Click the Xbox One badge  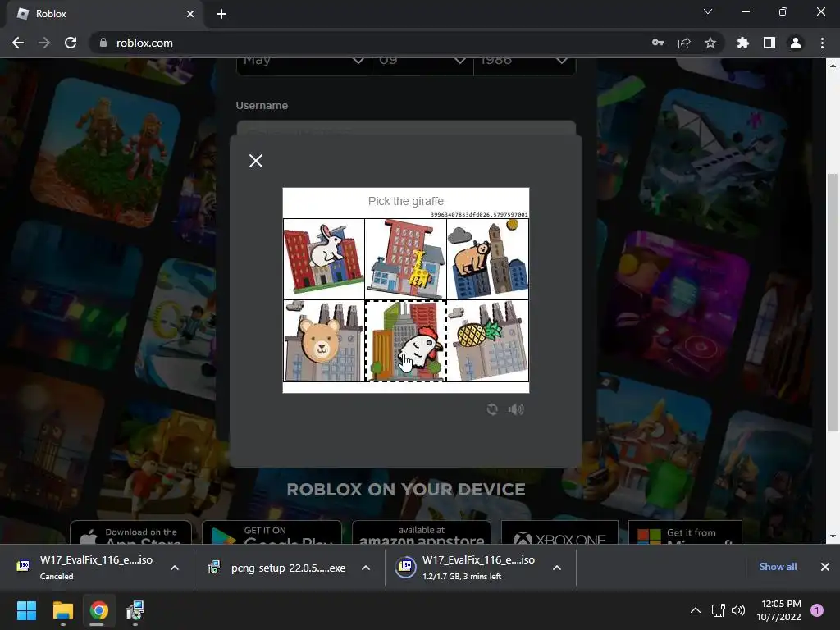pos(559,532)
